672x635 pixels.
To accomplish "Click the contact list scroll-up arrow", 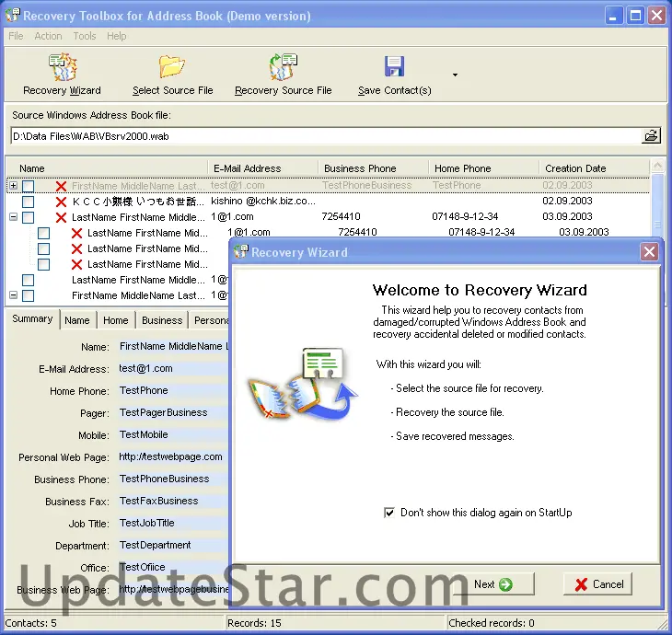I will [x=657, y=165].
